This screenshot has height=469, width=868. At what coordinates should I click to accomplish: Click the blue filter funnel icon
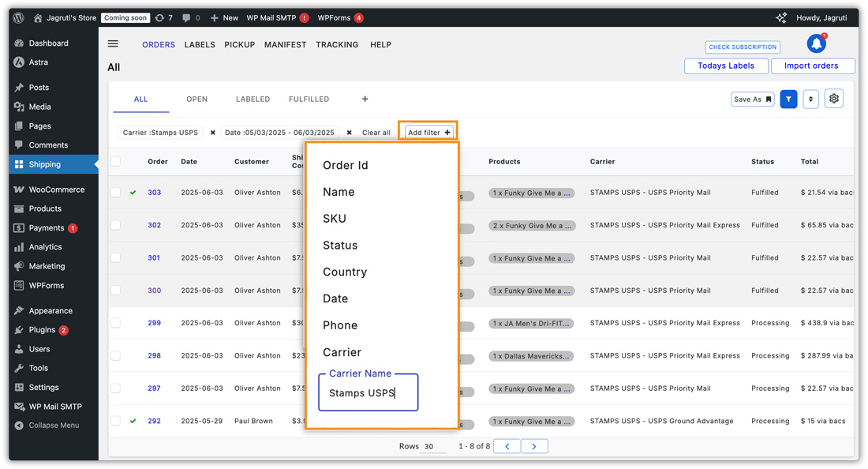click(788, 99)
